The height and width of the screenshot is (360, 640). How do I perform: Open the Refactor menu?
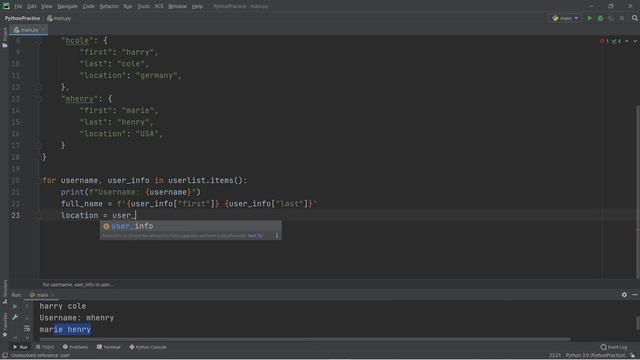pyautogui.click(x=109, y=7)
